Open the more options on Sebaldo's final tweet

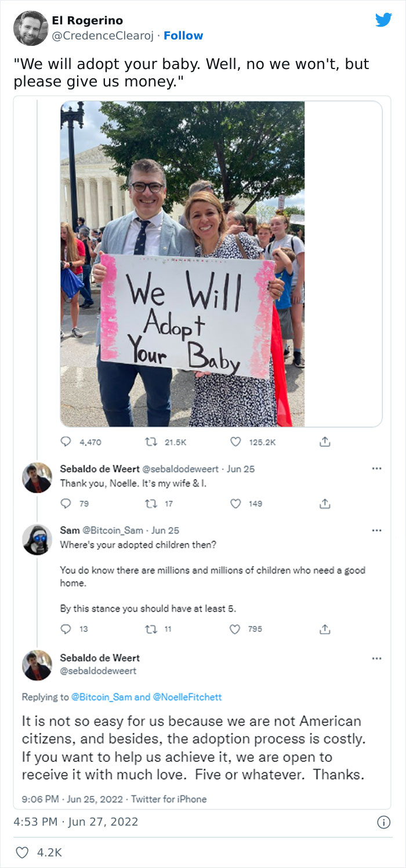(x=376, y=659)
